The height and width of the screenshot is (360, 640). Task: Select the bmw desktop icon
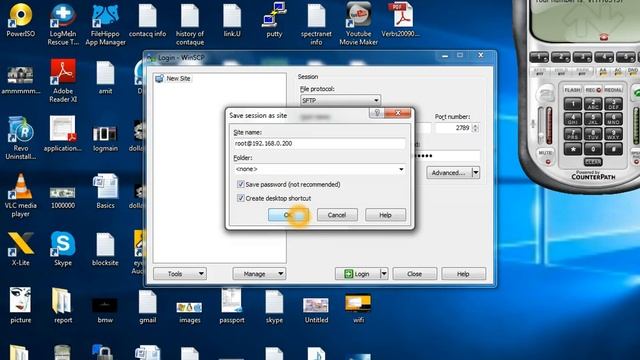(105, 310)
